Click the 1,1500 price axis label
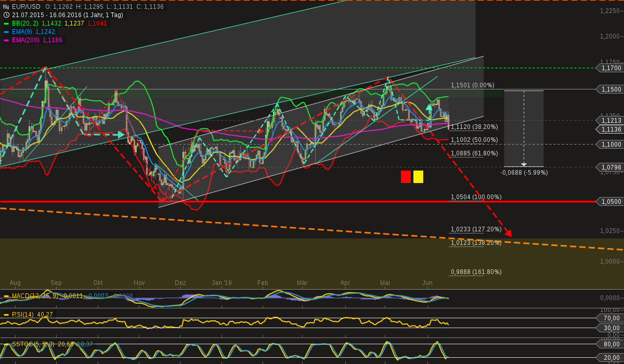 click(x=611, y=89)
